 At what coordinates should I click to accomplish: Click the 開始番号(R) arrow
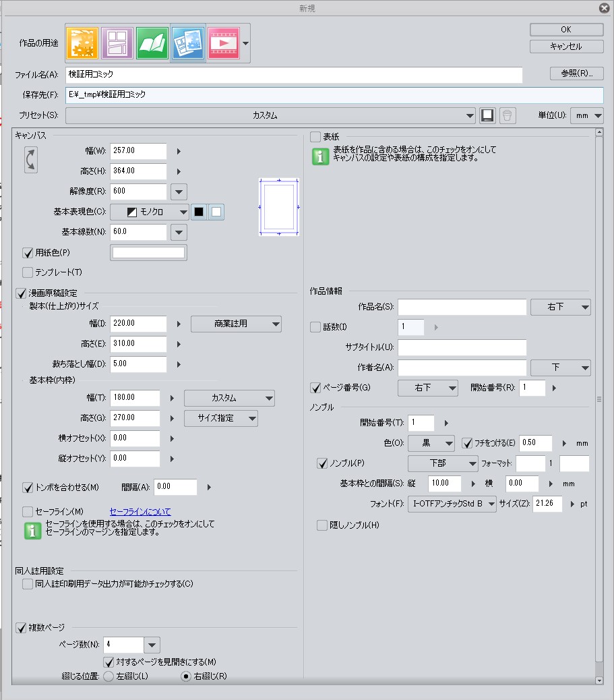point(554,388)
